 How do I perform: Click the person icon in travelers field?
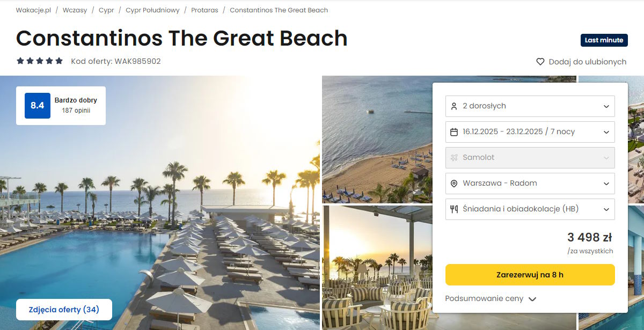(x=454, y=106)
